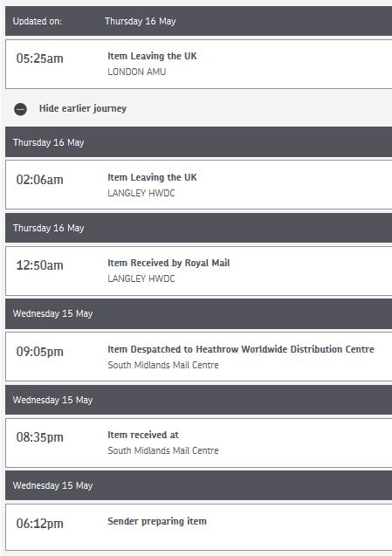392x556 pixels.
Task: Open the 02:06am Item Leaving the UK entry
Action: pyautogui.click(x=199, y=185)
